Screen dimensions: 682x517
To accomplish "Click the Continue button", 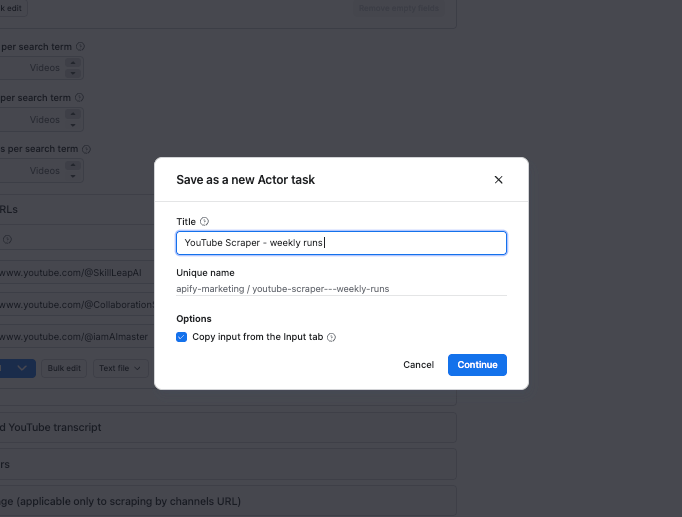I will [477, 365].
